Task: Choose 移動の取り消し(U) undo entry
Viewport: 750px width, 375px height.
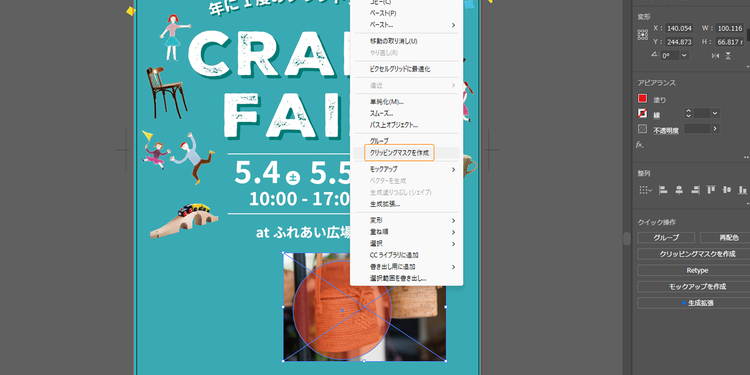Action: click(x=407, y=41)
